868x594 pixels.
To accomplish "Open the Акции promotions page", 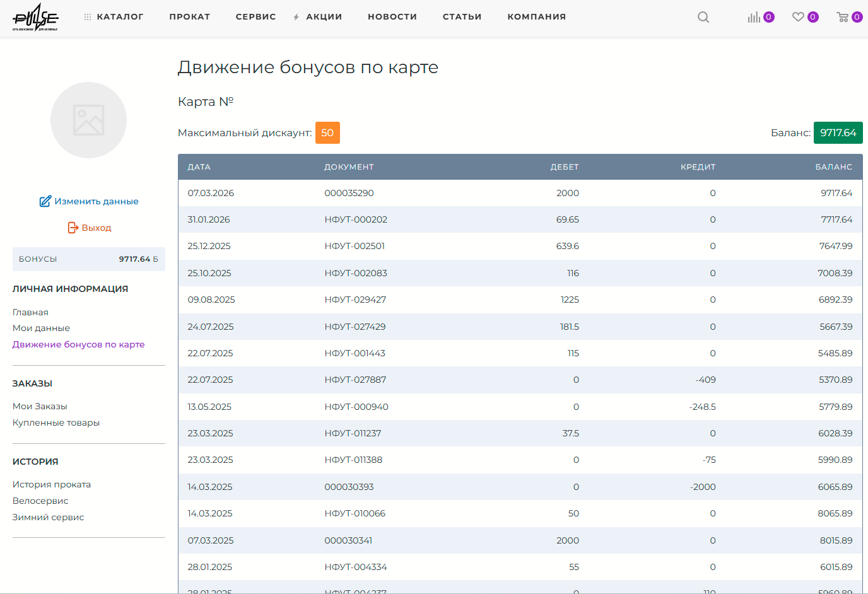I will tap(324, 17).
